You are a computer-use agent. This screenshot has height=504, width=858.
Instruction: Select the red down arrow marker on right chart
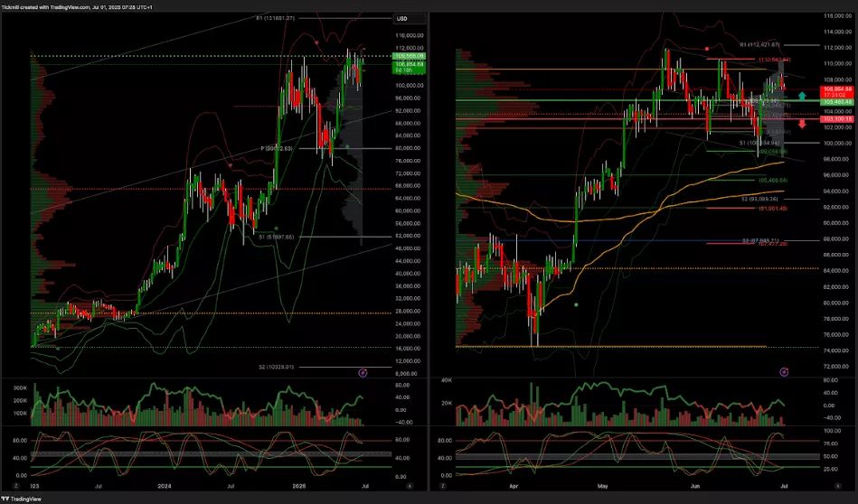(x=801, y=124)
